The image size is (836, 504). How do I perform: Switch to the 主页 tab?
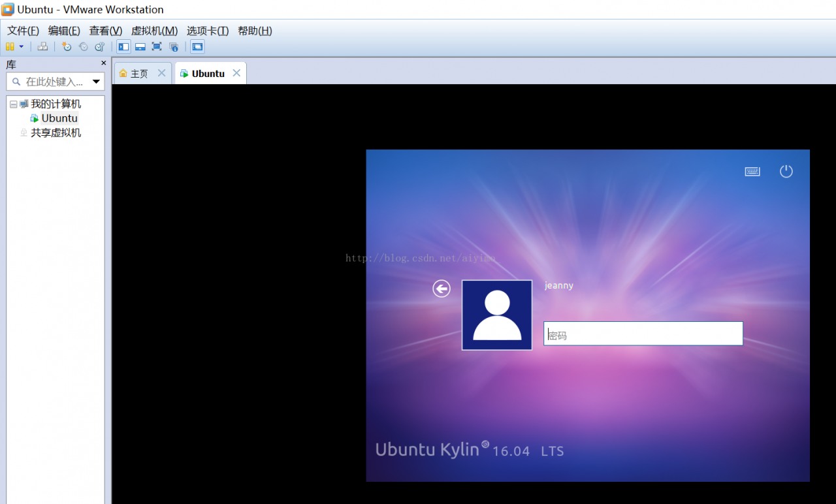point(139,74)
